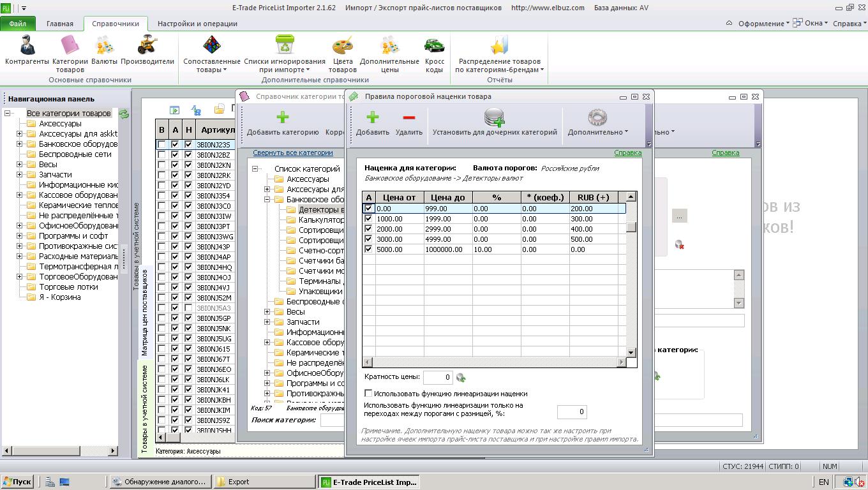Screen dimensions: 868x490
Task: Open Дополнительно gear dropdown
Action: tap(598, 123)
